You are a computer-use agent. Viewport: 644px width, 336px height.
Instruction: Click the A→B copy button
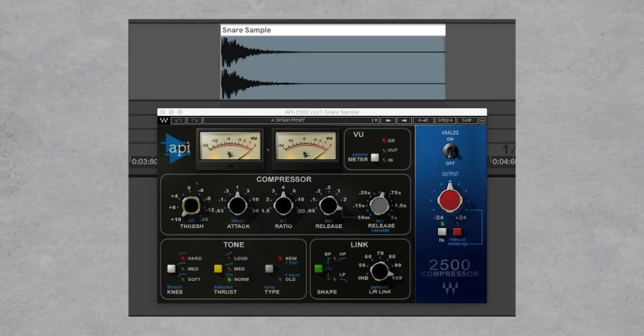[x=423, y=121]
